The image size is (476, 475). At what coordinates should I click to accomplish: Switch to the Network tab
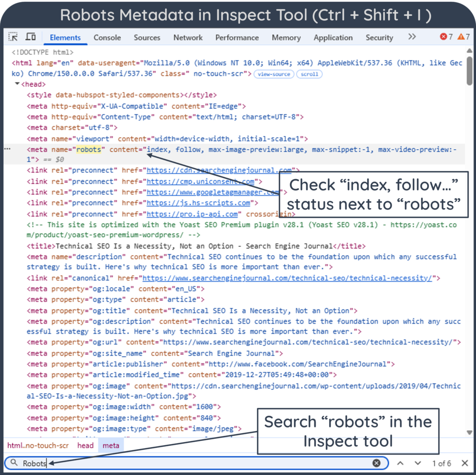(x=188, y=38)
